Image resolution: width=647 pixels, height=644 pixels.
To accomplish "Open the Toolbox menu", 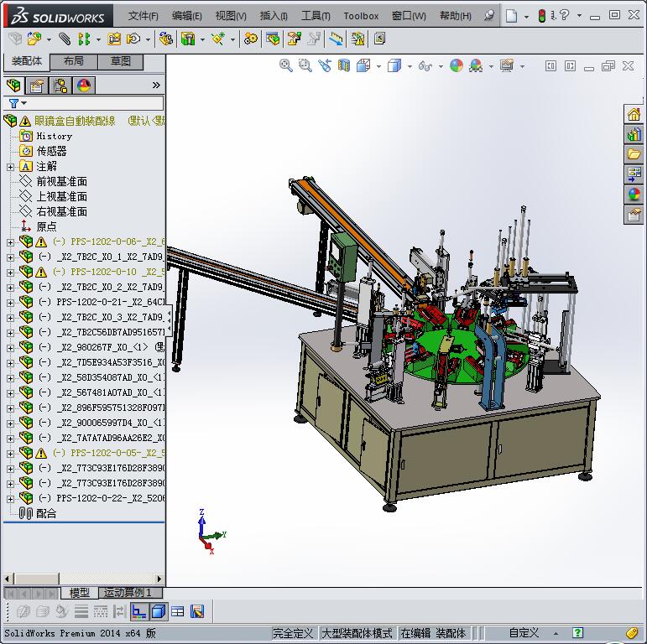I will tap(361, 16).
